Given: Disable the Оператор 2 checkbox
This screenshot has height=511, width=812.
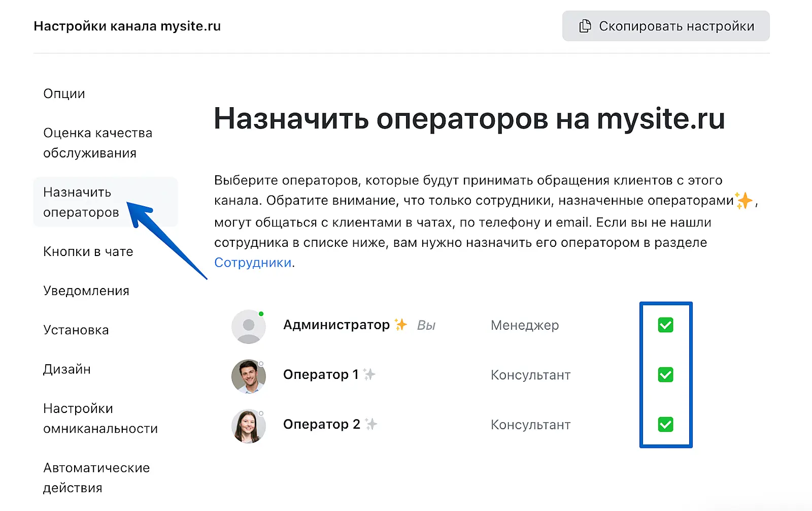Looking at the screenshot, I should click(665, 425).
